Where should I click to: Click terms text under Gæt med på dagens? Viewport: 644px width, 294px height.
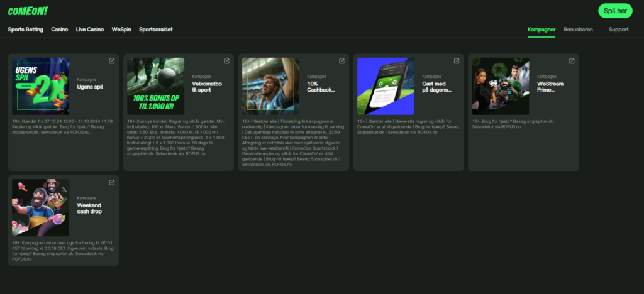click(408, 127)
